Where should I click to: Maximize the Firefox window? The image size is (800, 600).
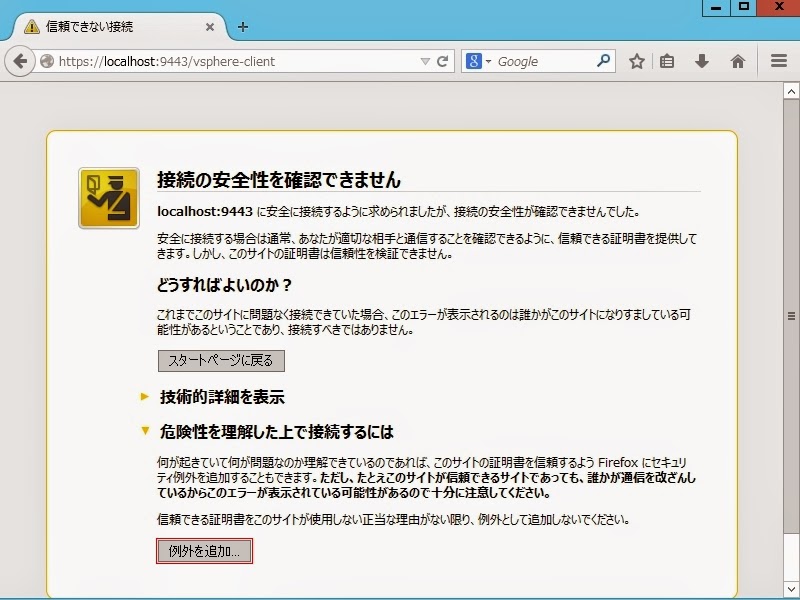[743, 7]
